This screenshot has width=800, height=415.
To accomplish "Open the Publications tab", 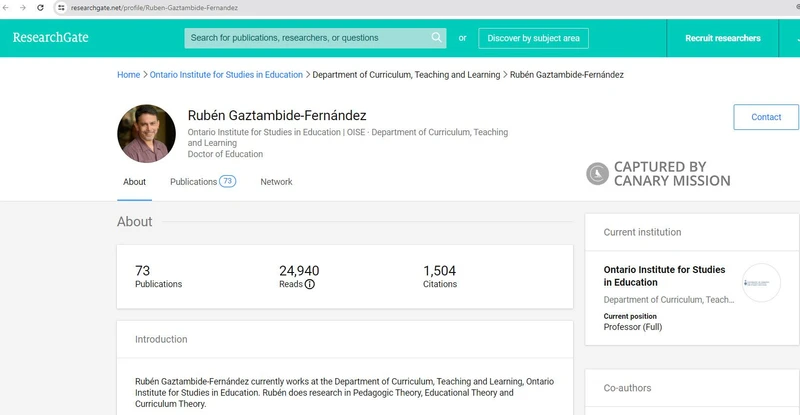I will (x=203, y=182).
